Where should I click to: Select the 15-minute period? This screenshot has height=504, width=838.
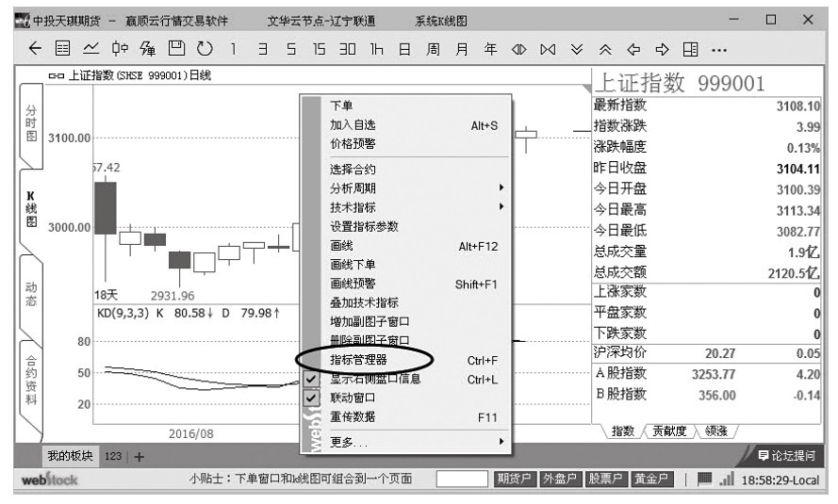(x=319, y=49)
